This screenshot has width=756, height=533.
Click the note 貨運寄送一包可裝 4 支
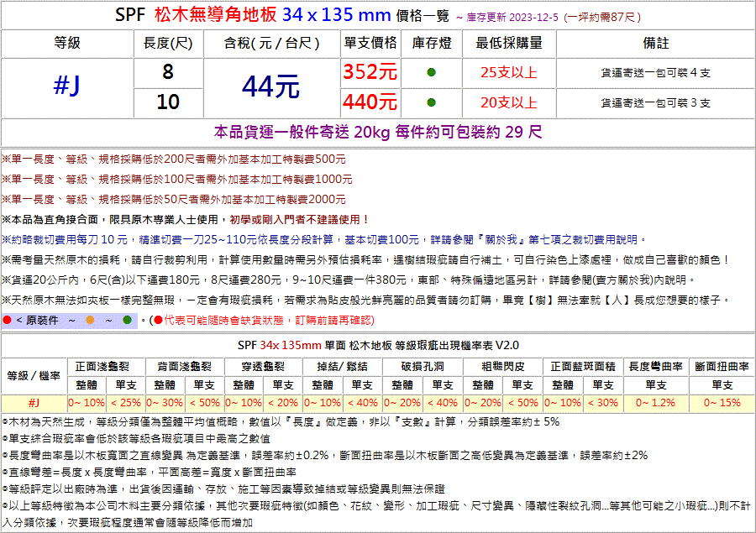656,73
